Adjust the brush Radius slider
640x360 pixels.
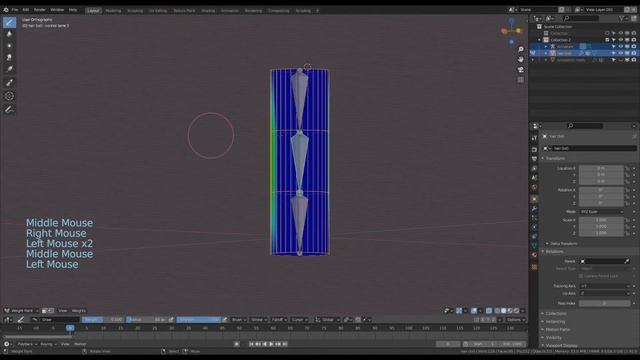click(147, 320)
